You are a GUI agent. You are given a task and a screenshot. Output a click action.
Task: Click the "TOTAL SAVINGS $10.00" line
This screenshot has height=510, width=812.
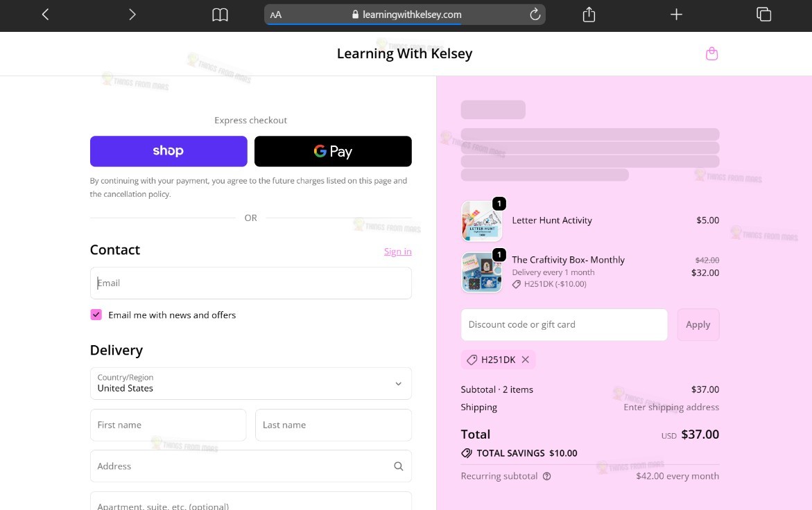519,453
